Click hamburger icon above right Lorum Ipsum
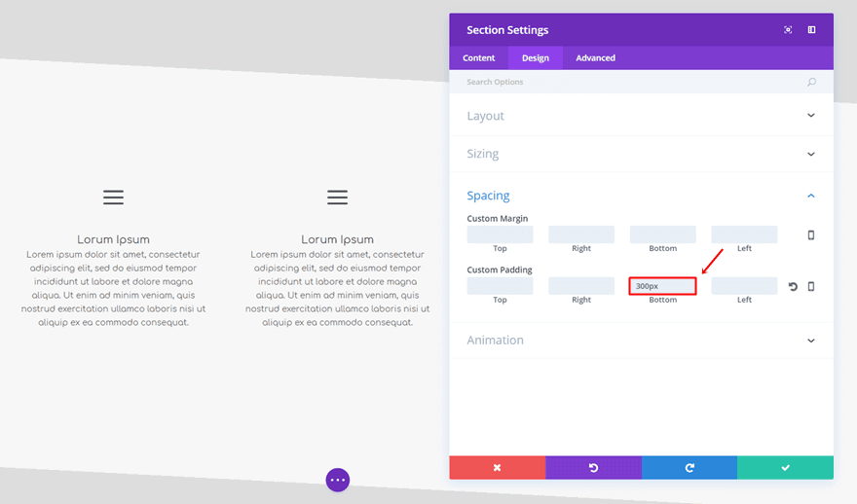Image resolution: width=857 pixels, height=504 pixels. (x=337, y=198)
